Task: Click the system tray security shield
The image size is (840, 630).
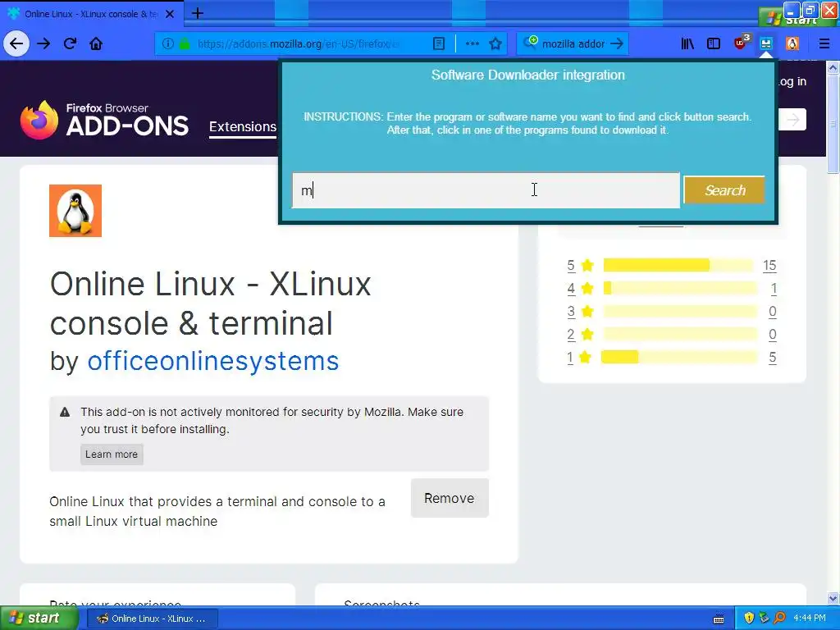Action: tap(749, 619)
